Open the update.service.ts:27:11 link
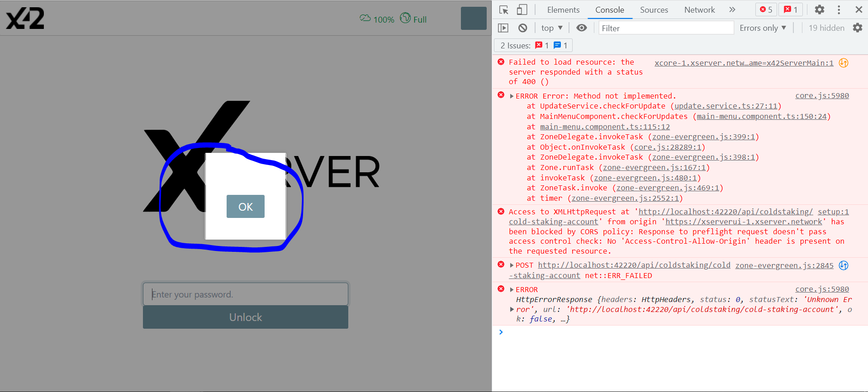Screen dimensions: 868x392 [x=726, y=106]
